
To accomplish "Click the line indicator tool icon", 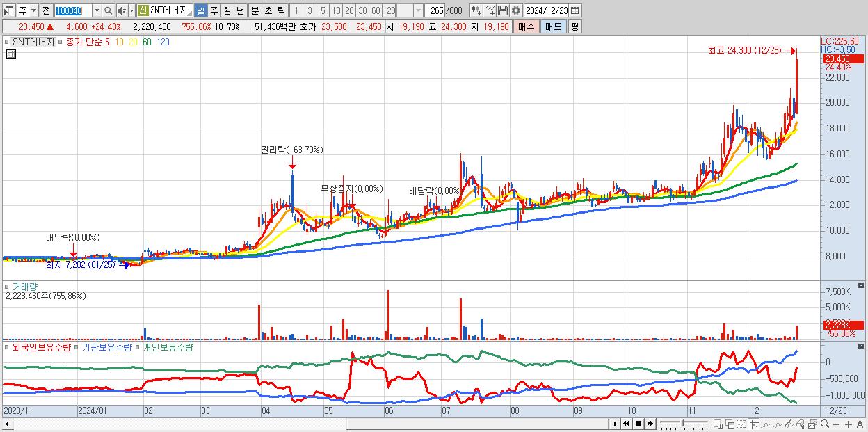I will click(490, 10).
